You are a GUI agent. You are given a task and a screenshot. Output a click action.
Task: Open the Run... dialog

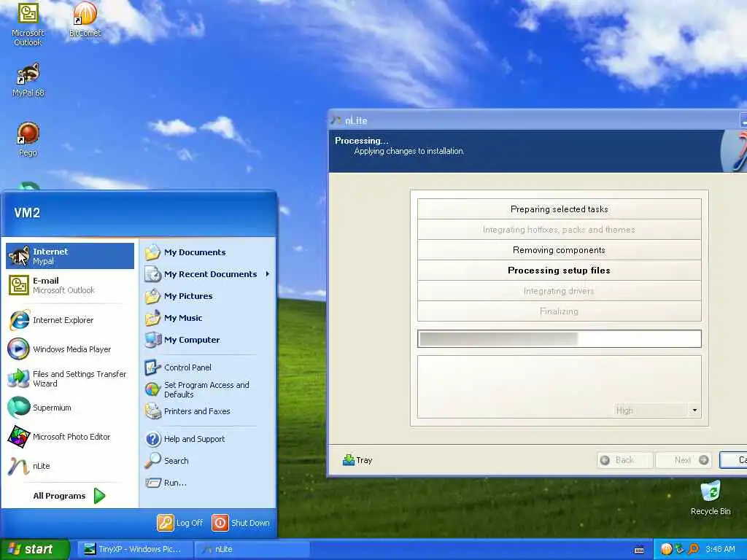click(207, 483)
